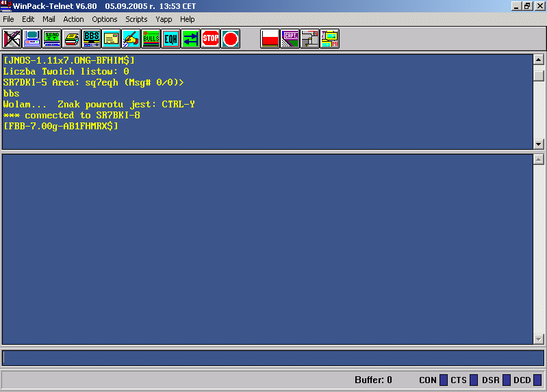Image resolution: width=547 pixels, height=392 pixels.
Task: Click the lower pane scroll up arrow
Action: (539, 159)
